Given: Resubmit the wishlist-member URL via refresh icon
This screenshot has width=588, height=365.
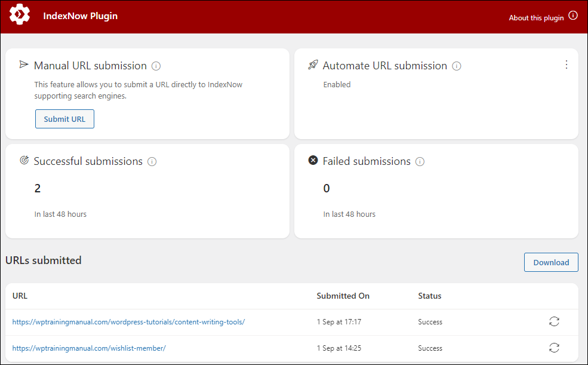Looking at the screenshot, I should click(x=554, y=348).
